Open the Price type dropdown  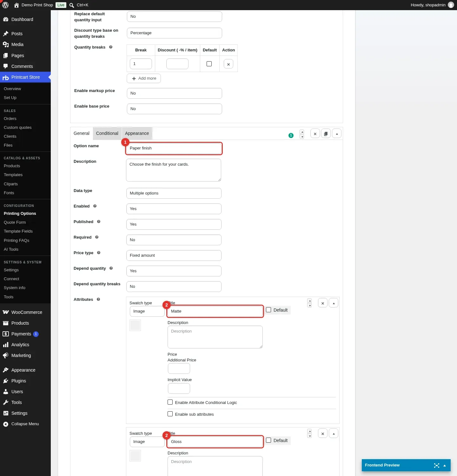pyautogui.click(x=174, y=255)
